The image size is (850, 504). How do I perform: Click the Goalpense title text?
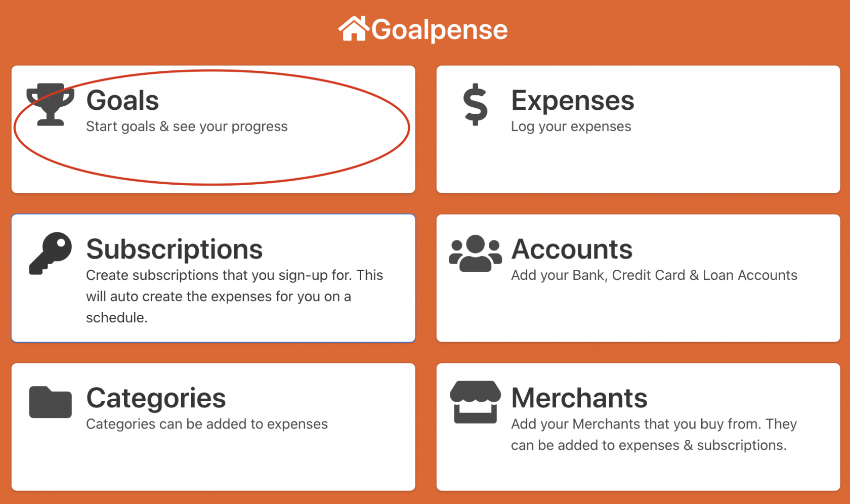pyautogui.click(x=439, y=29)
